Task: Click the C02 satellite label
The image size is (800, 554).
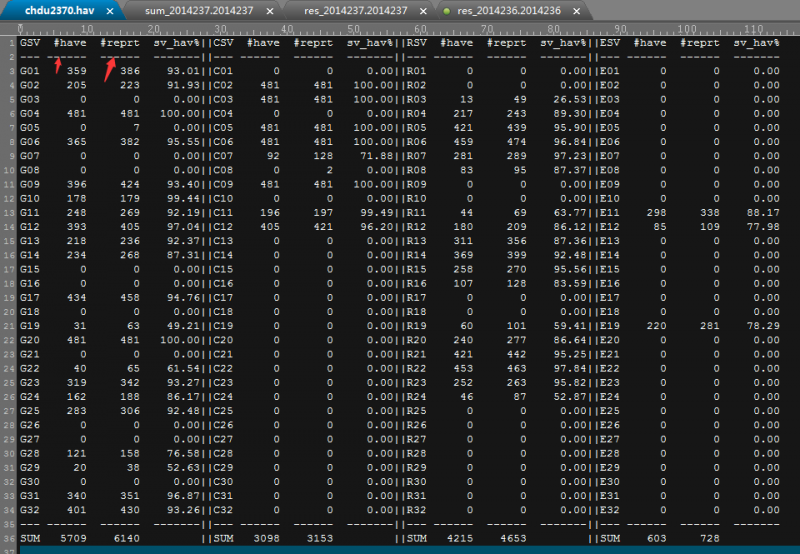Action: coord(223,85)
